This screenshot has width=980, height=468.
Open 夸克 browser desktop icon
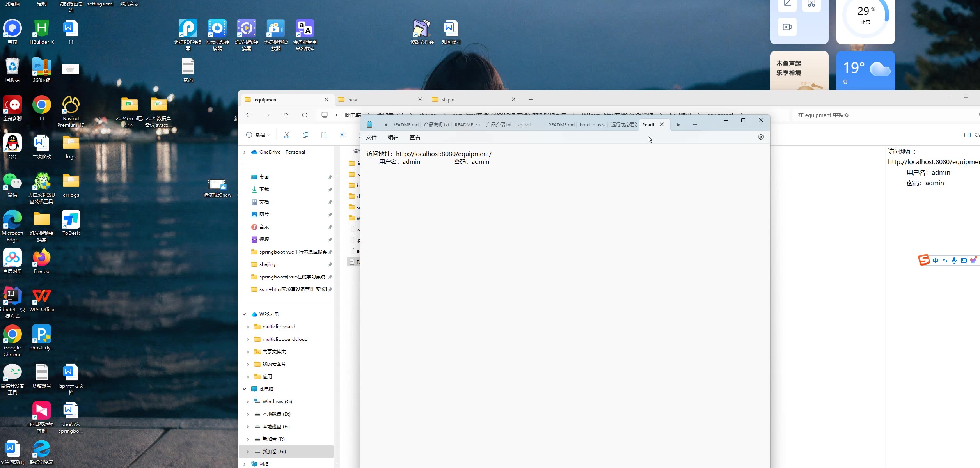pyautogui.click(x=12, y=32)
